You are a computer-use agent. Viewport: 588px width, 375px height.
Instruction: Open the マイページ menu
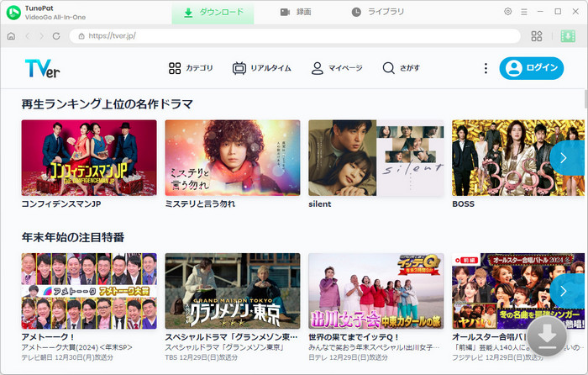tap(337, 68)
